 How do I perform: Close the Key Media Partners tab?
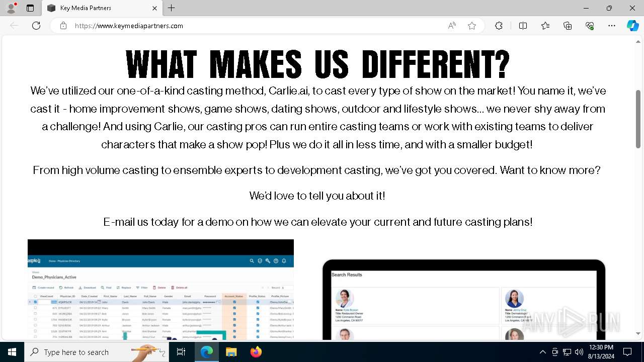coord(154,8)
